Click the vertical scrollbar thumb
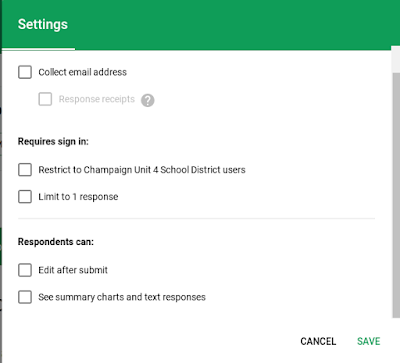 (x=396, y=195)
